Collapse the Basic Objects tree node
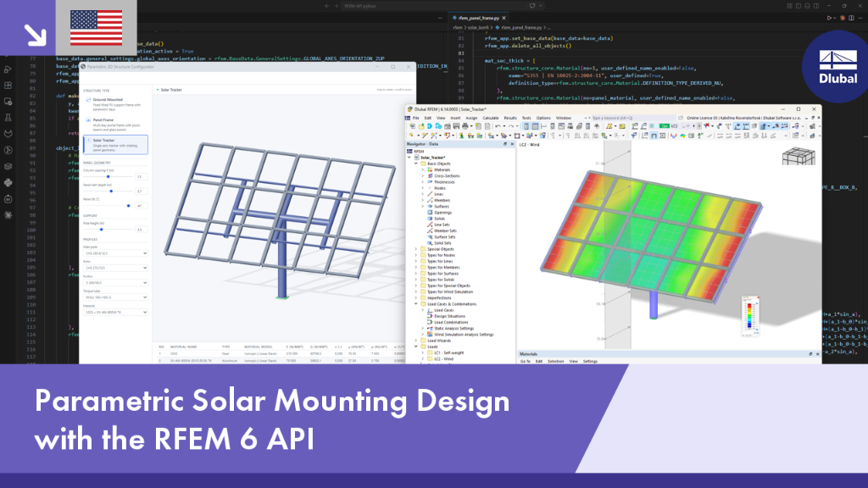 416,164
